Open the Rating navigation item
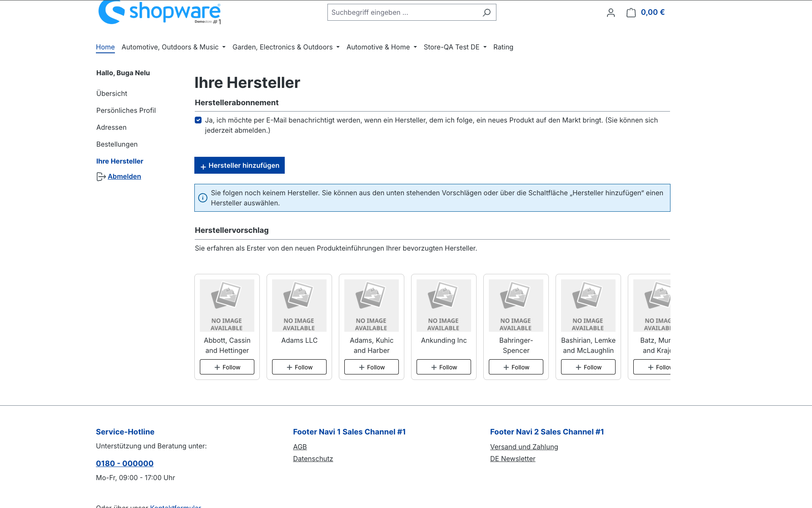The width and height of the screenshot is (812, 508). coord(503,47)
